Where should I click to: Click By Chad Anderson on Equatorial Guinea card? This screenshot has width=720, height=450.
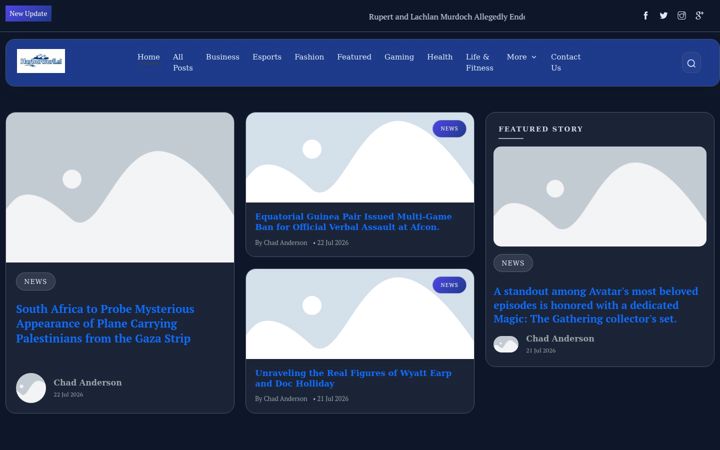(x=281, y=242)
